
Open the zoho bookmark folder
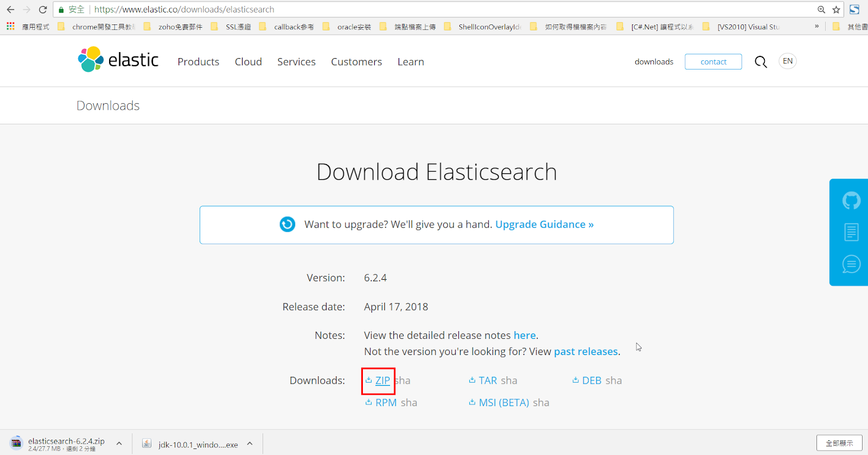click(173, 27)
